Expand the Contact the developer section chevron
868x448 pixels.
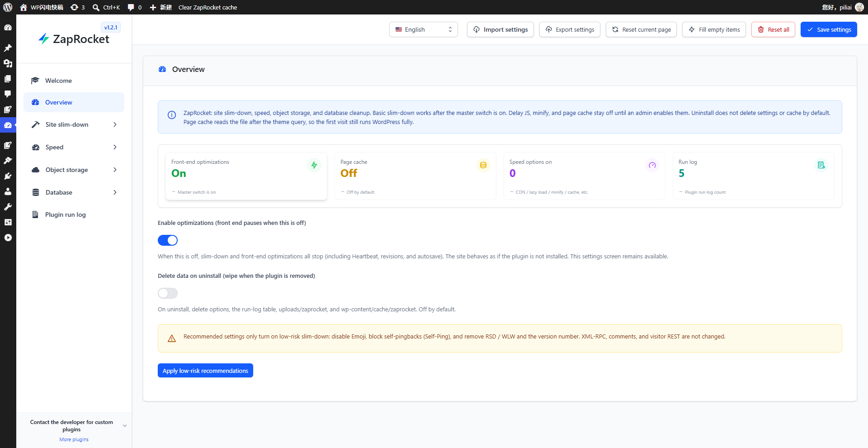(125, 426)
